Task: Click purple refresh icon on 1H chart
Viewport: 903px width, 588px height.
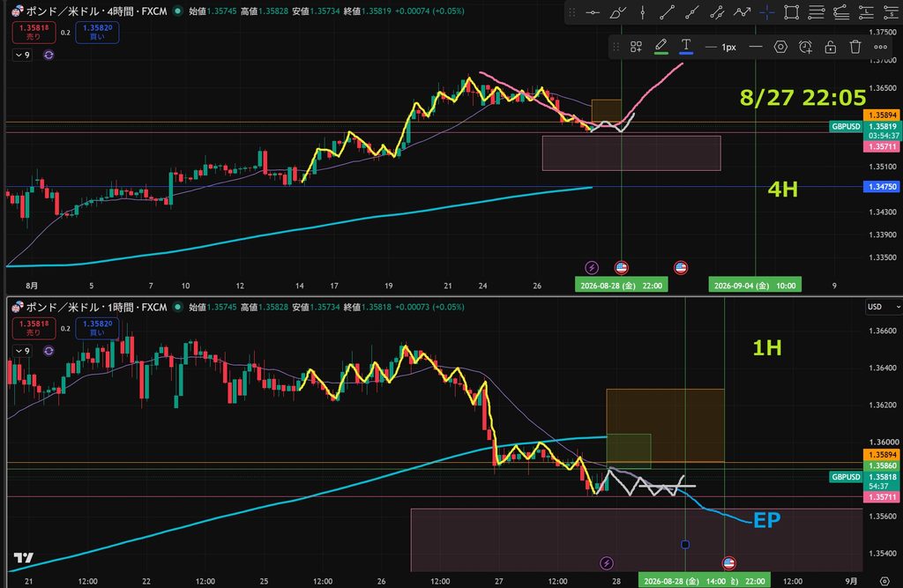Action: tap(49, 351)
